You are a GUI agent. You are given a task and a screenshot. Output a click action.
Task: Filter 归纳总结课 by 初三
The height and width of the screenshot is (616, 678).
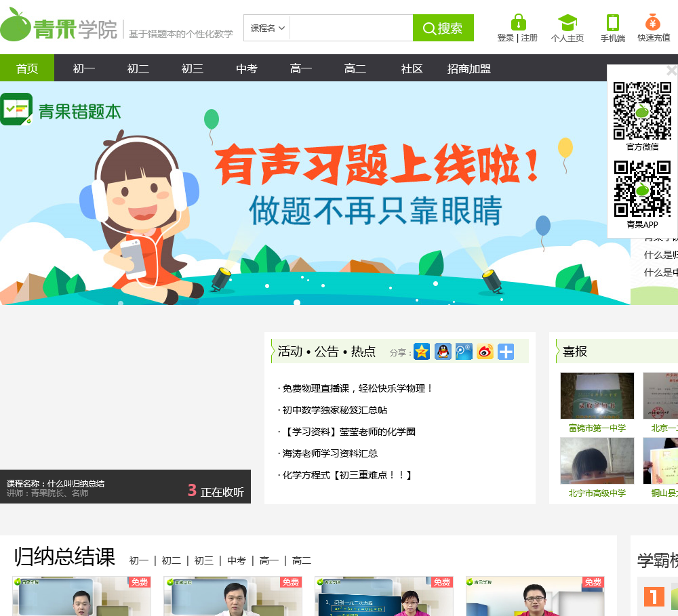[203, 560]
